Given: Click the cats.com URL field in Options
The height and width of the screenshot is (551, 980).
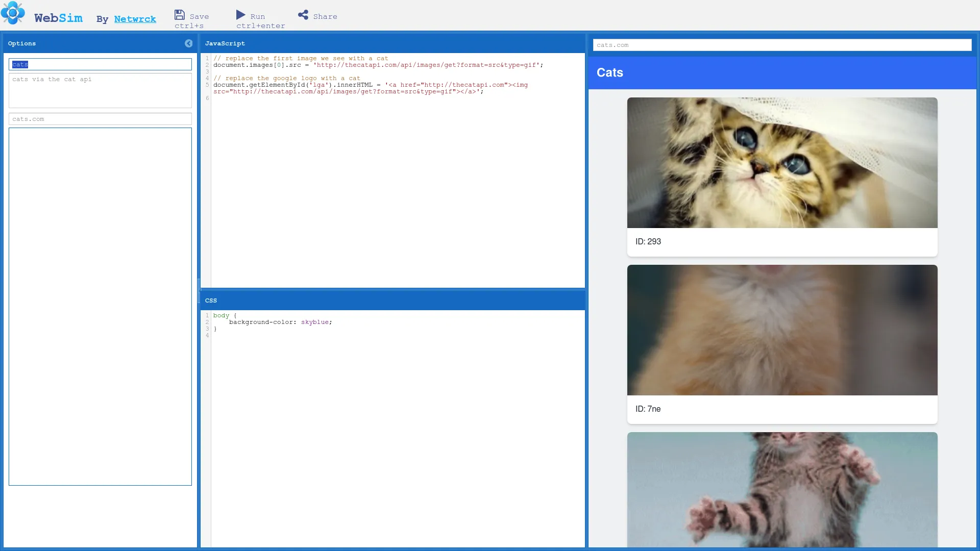Looking at the screenshot, I should (100, 119).
